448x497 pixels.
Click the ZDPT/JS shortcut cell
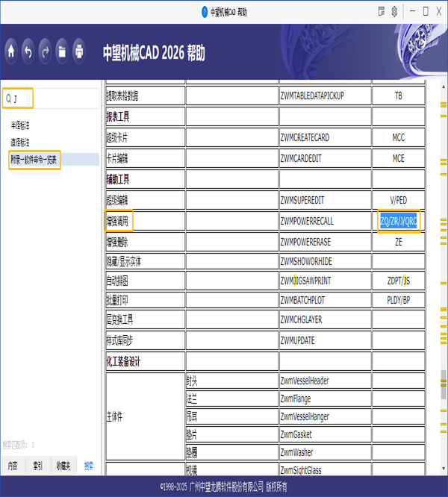tap(399, 281)
